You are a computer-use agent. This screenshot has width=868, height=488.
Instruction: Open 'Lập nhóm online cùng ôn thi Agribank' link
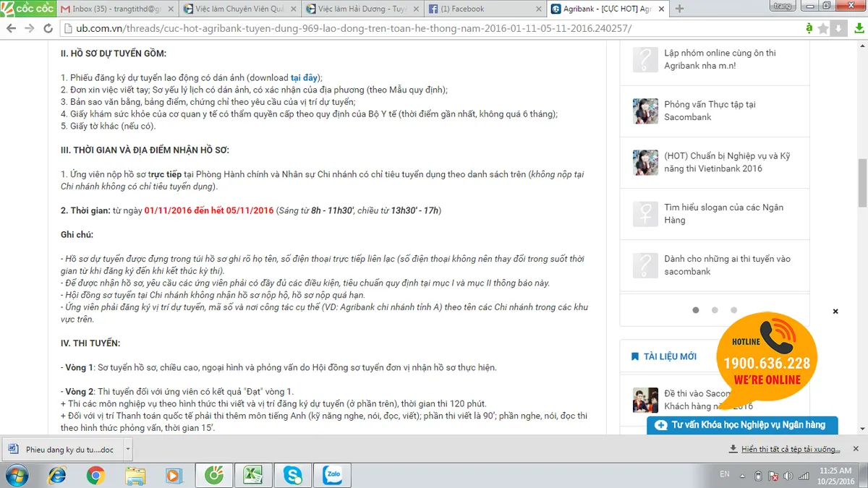point(720,59)
